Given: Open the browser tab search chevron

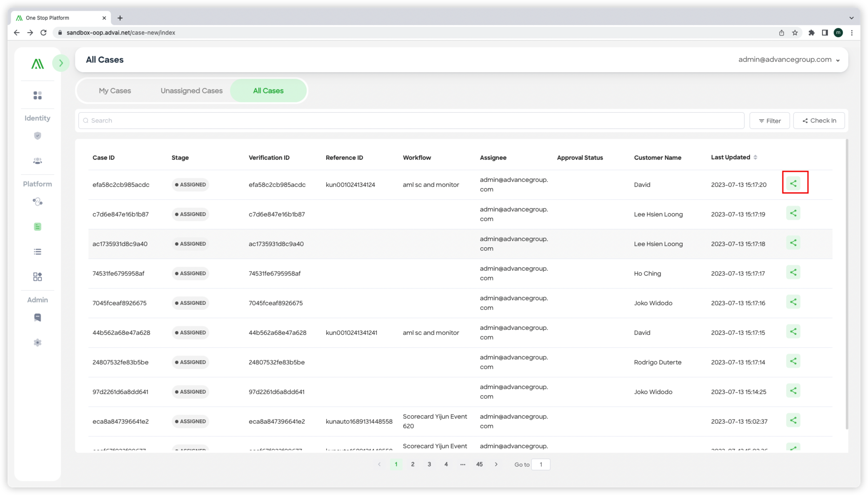Looking at the screenshot, I should pos(851,18).
